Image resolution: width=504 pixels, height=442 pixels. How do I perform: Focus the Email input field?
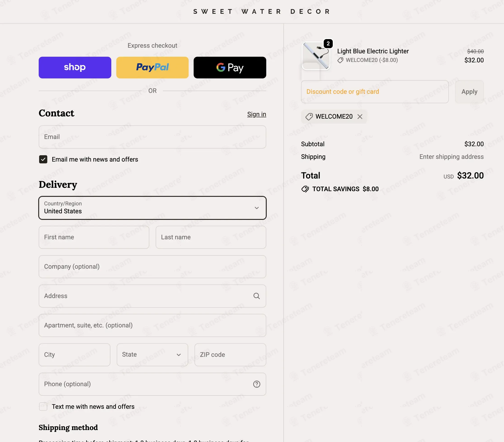point(152,137)
